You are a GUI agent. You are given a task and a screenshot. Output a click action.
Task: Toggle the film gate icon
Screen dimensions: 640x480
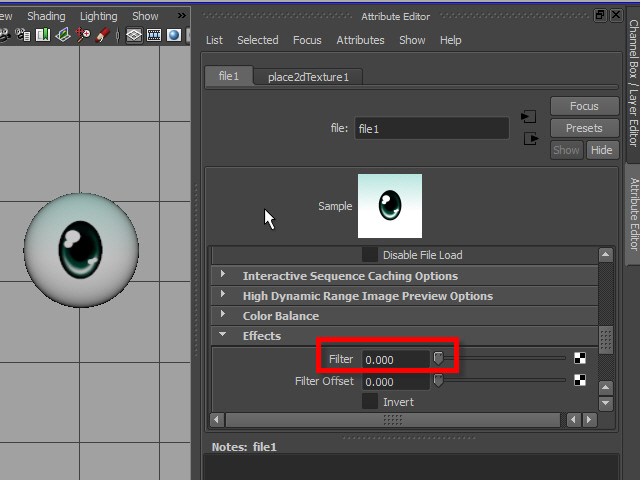tap(154, 36)
